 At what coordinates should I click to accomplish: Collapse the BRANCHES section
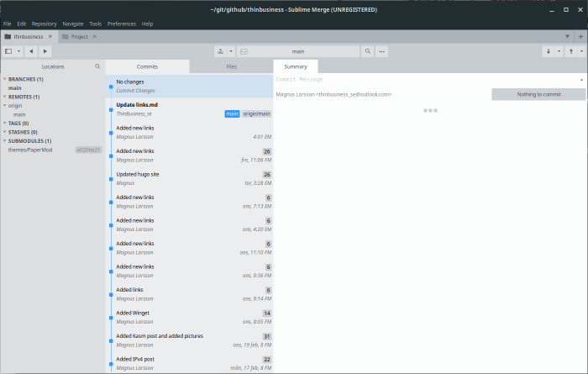click(4, 79)
